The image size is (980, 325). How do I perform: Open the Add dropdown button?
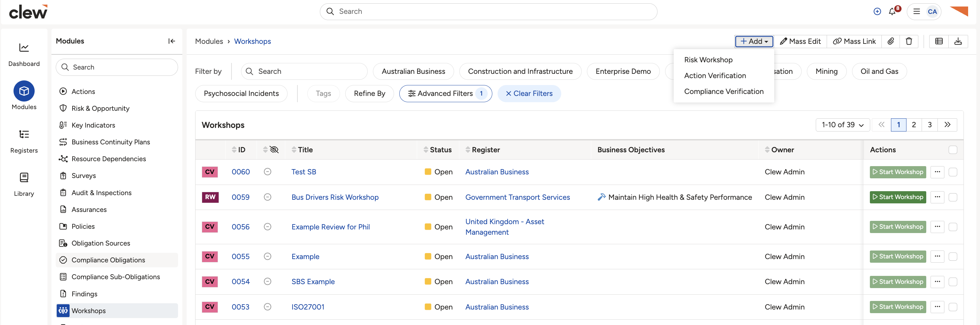754,41
